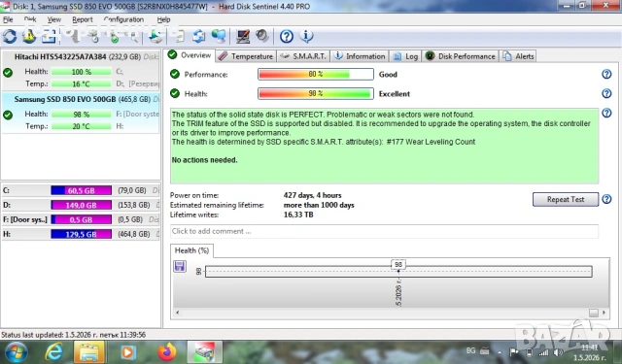Select the C: partition row

point(81,190)
